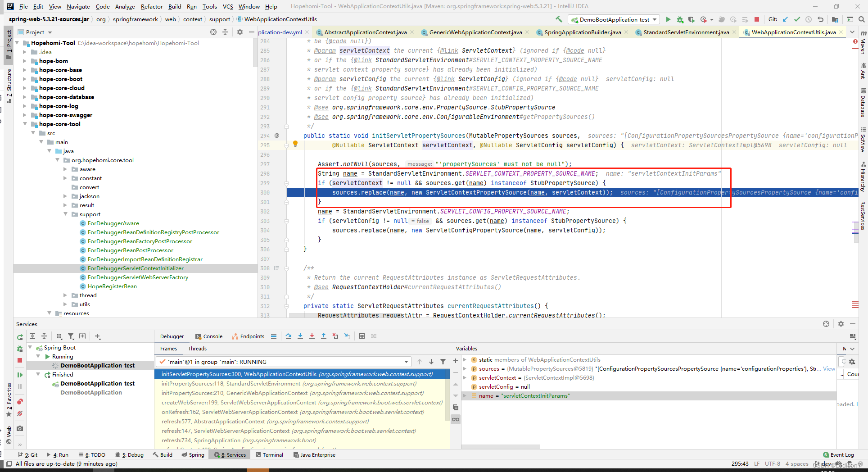Screen dimensions: 868x472
Task: Switch to StandardServletEnvironment.java tab
Action: coord(686,32)
